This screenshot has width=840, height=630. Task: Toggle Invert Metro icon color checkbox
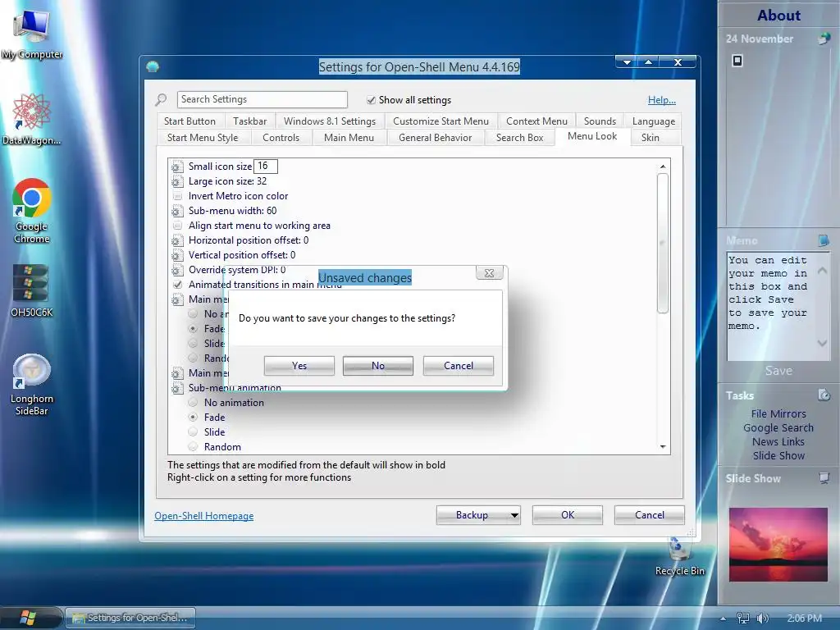pyautogui.click(x=177, y=196)
